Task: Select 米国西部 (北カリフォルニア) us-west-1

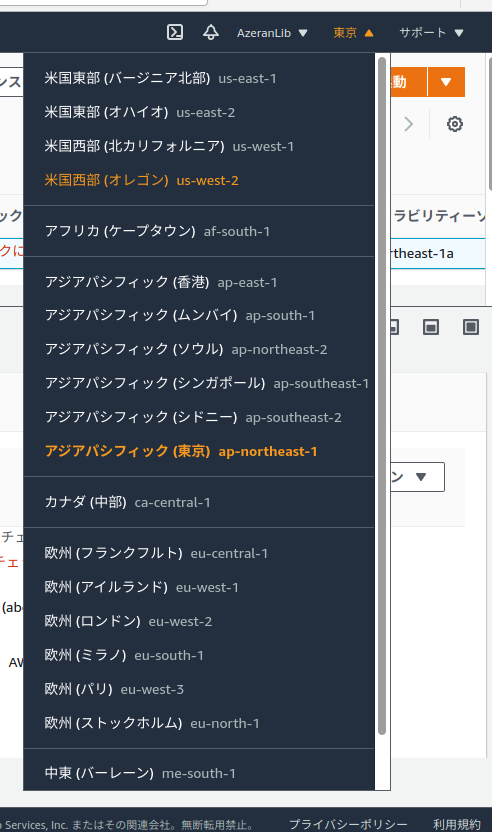Action: 199,146
